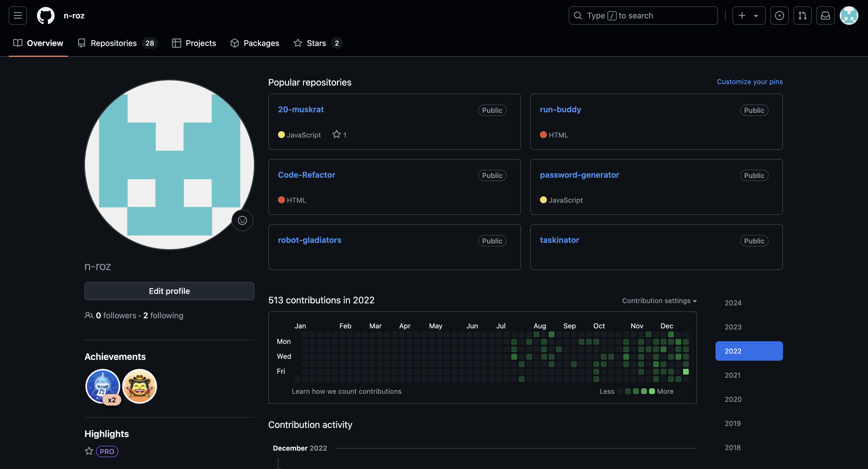Screen dimensions: 868x469
Task: Open the Contribution settings dropdown
Action: (x=659, y=300)
